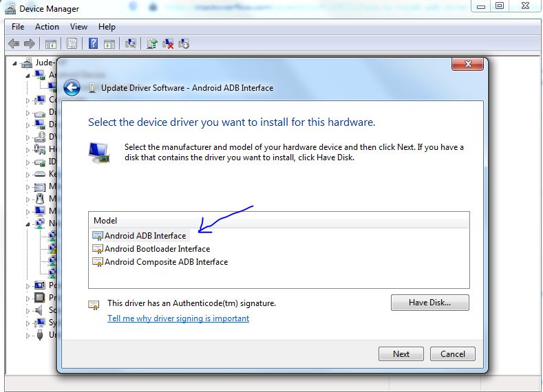Click the Update Driver Software toolbar icon
543x392 pixels.
tap(152, 43)
